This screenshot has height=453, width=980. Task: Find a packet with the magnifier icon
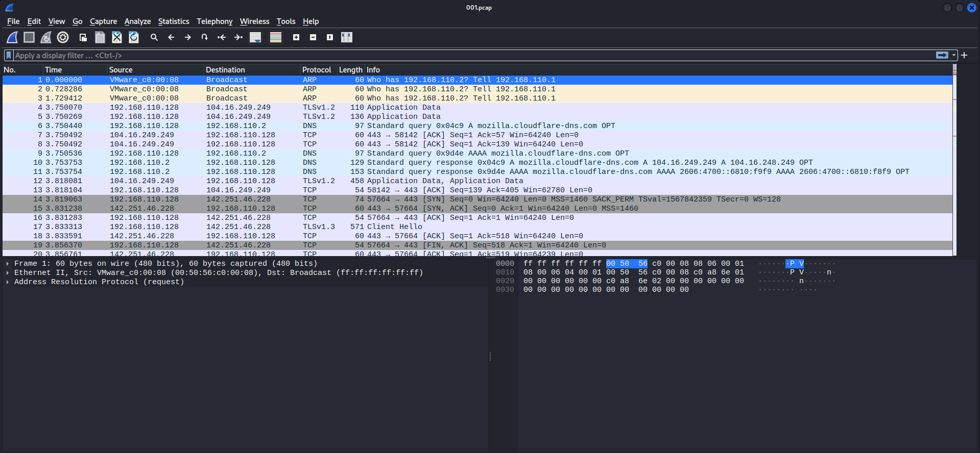[x=154, y=37]
